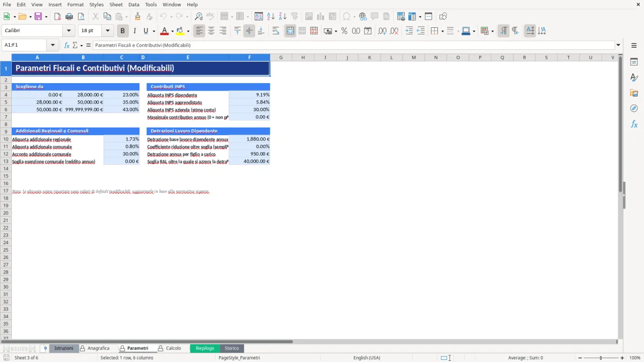Open the Format menu
Image resolution: width=644 pixels, height=362 pixels.
click(75, 4)
